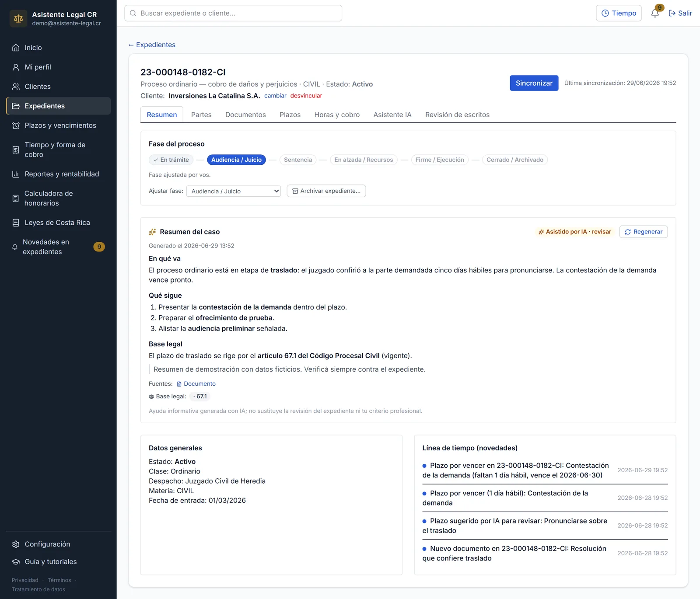This screenshot has height=599, width=700.
Task: Select the Sentencia phase chip
Action: point(298,160)
